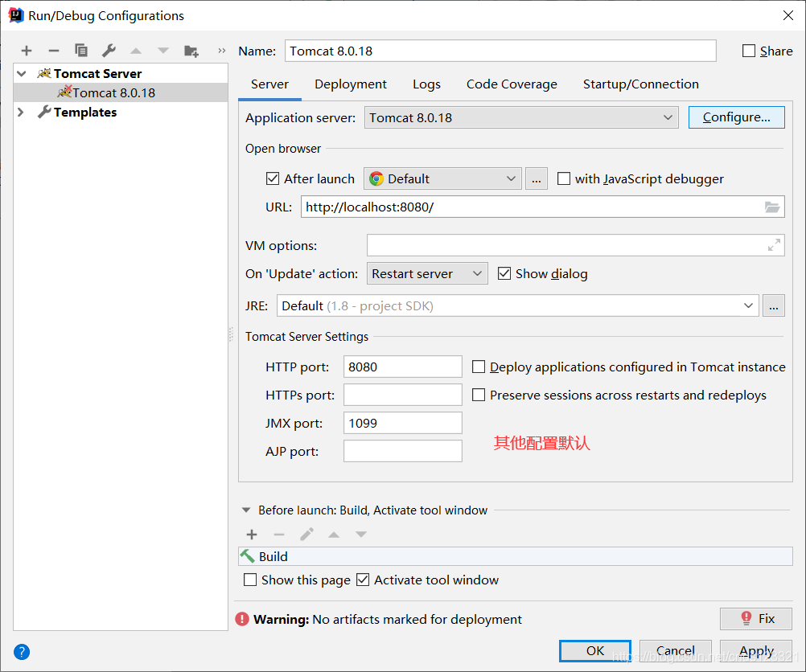Viewport: 806px width, 672px height.
Task: Enable Preserve sessions across restarts
Action: click(x=479, y=395)
